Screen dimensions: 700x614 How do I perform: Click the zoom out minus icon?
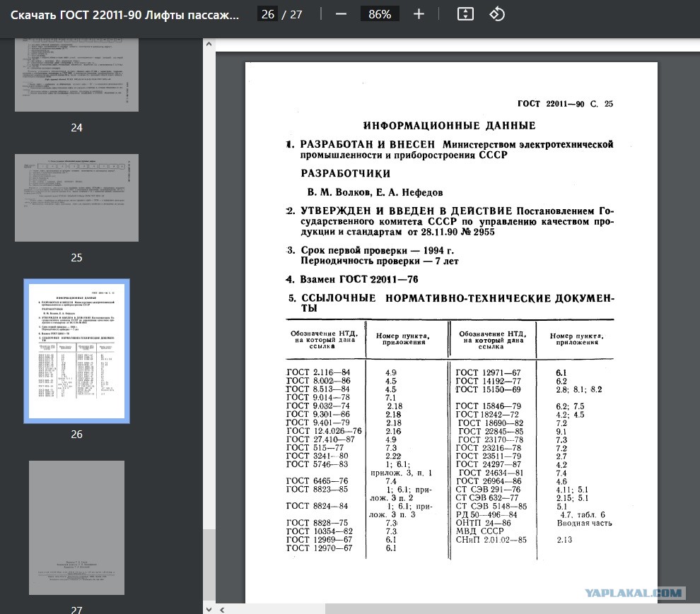[x=341, y=14]
